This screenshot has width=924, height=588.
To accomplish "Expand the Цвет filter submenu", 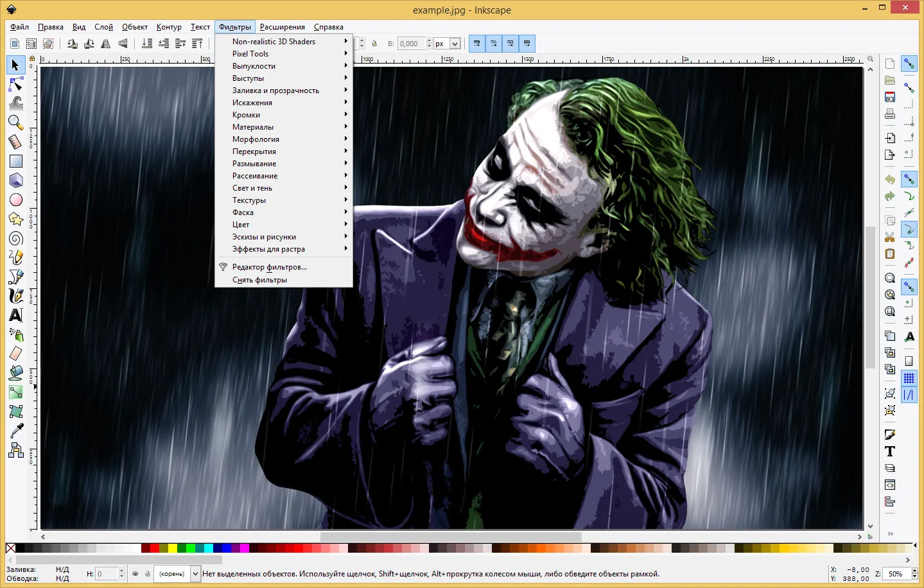I will 284,225.
